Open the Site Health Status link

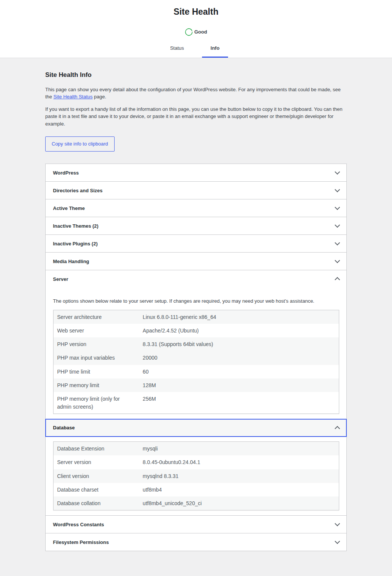[73, 97]
